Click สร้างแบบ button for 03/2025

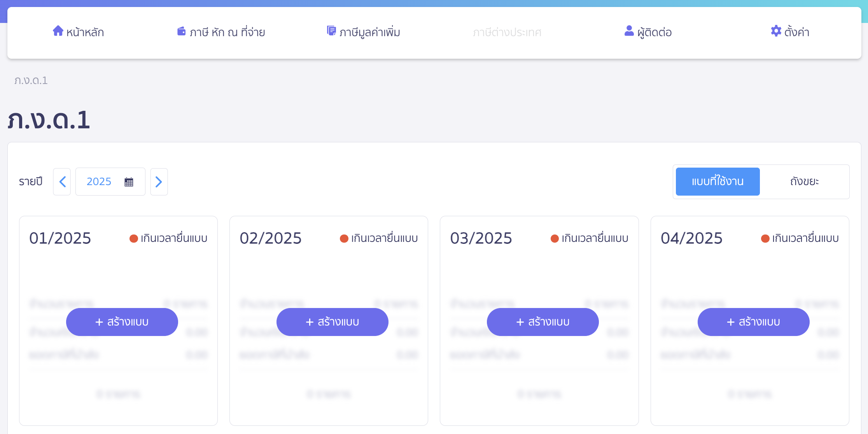[x=543, y=322]
